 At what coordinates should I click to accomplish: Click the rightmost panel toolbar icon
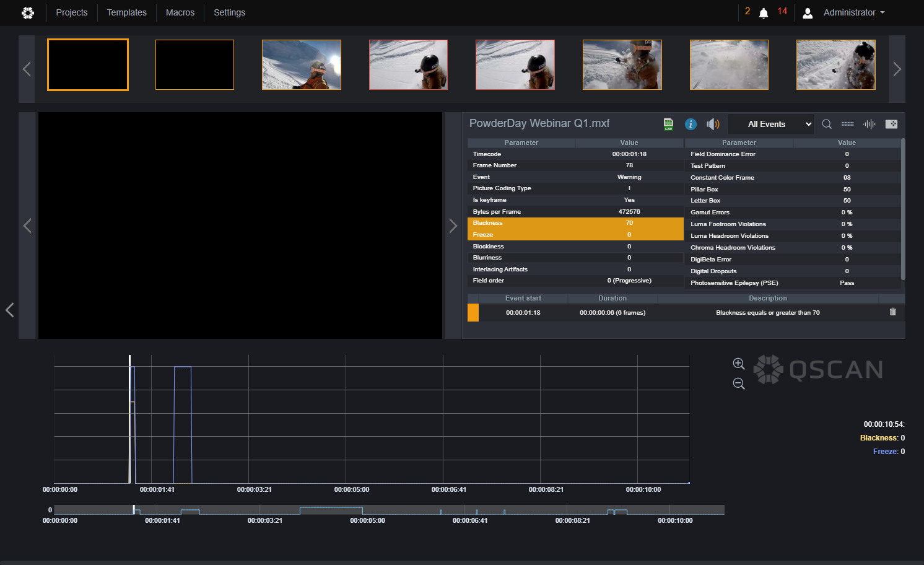coord(891,124)
